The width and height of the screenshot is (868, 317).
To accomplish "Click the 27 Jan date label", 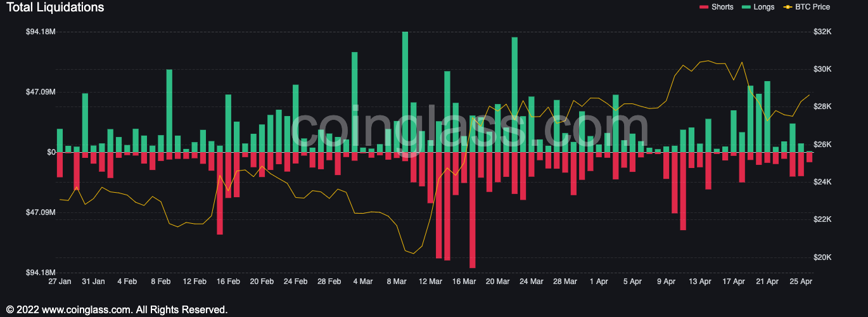I will pyautogui.click(x=60, y=281).
